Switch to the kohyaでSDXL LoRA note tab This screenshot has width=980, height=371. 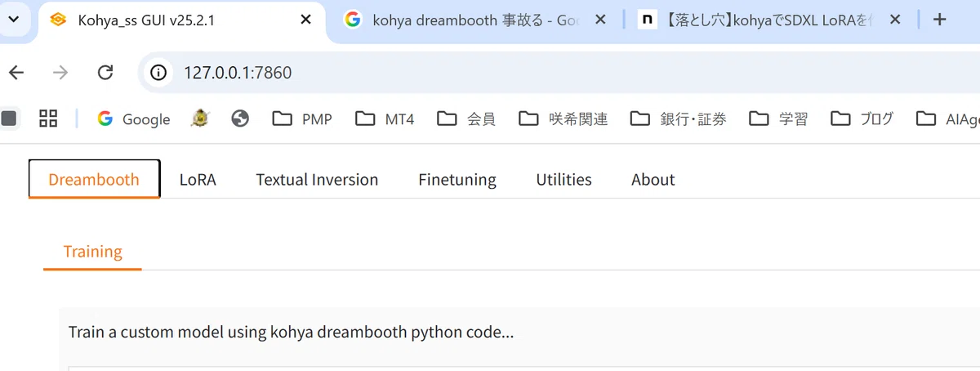point(770,20)
